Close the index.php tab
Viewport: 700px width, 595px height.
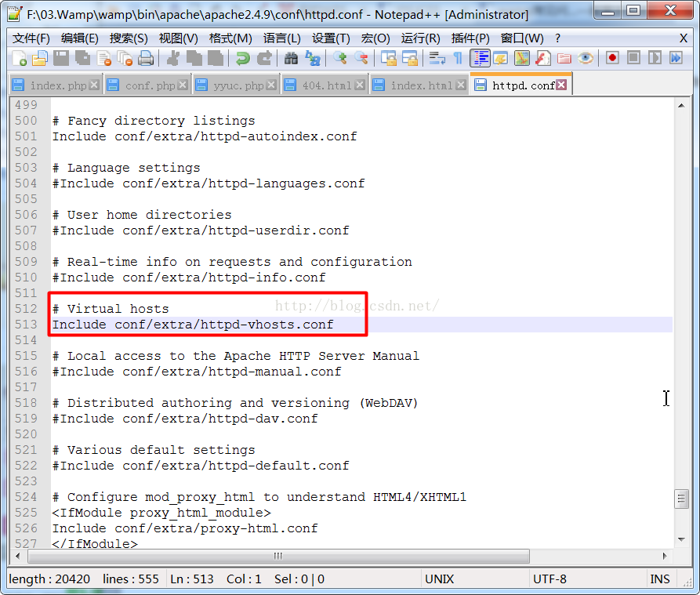click(x=94, y=85)
